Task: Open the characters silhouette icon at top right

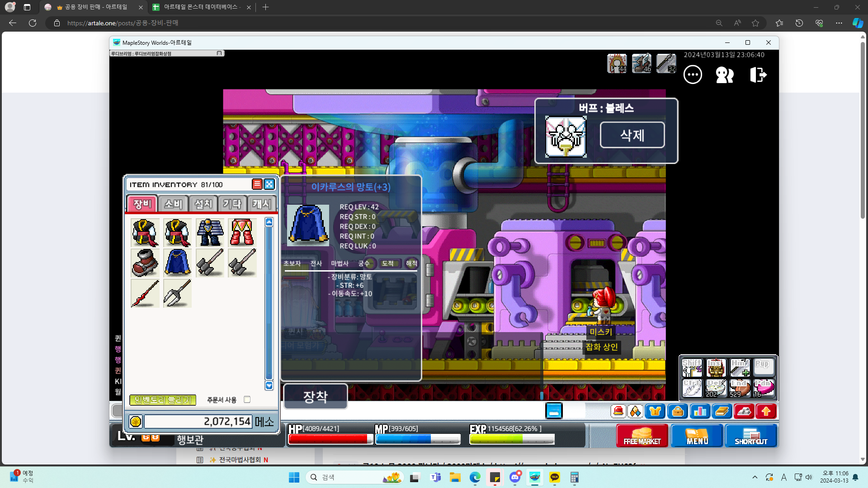Action: (725, 75)
